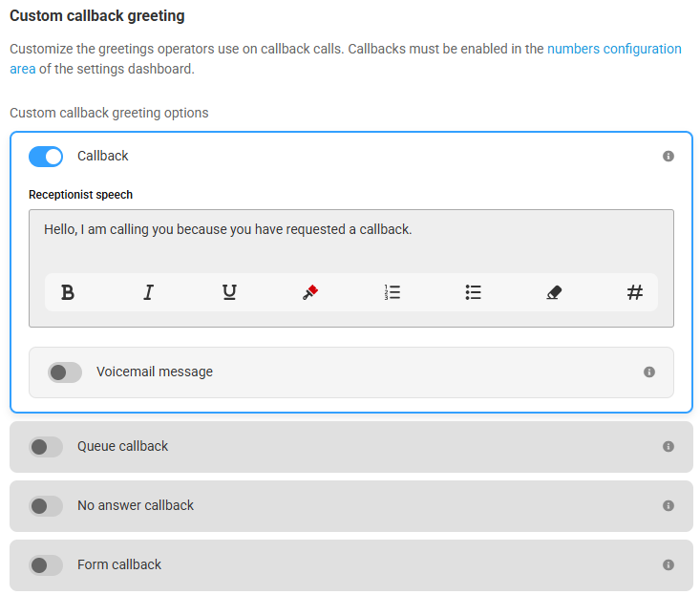Disable the Callback toggle
This screenshot has height=595, width=700.
point(46,157)
